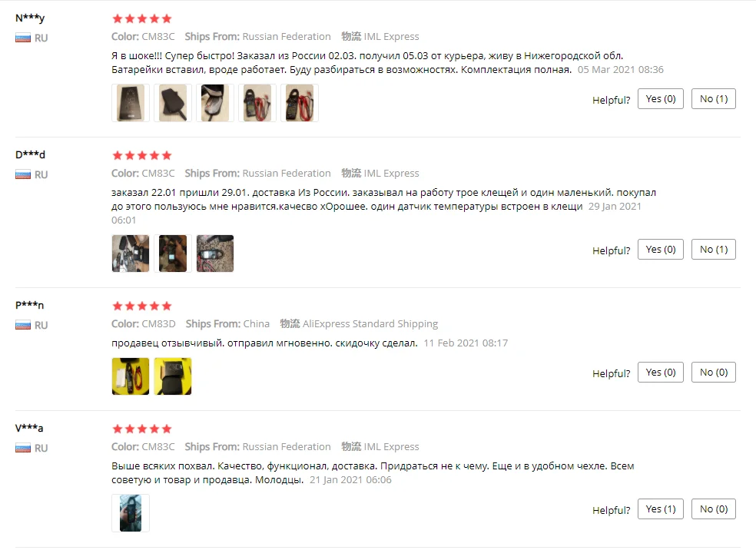Click the Russian flag icon beside N***y
The width and height of the screenshot is (756, 550).
(22, 38)
